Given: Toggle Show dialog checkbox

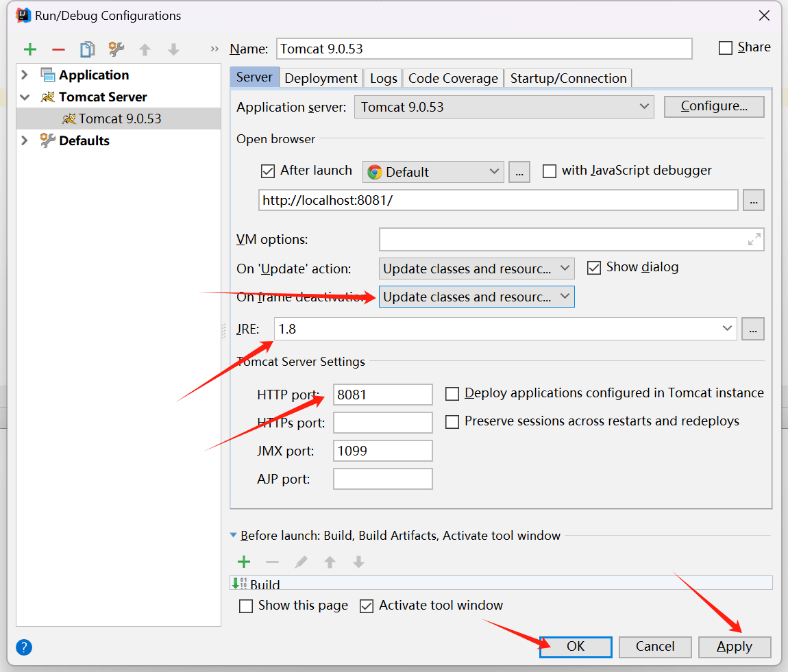Looking at the screenshot, I should coord(593,268).
